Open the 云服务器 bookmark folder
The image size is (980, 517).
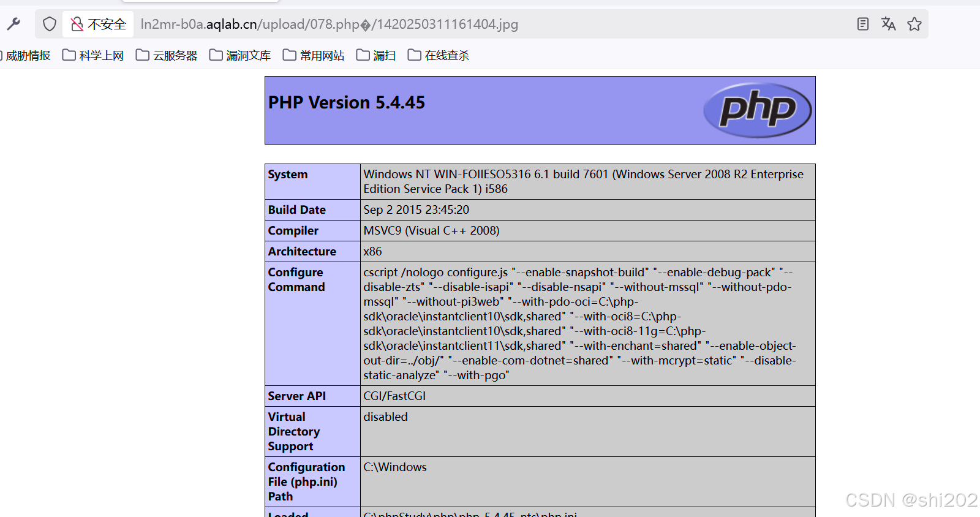[x=167, y=55]
